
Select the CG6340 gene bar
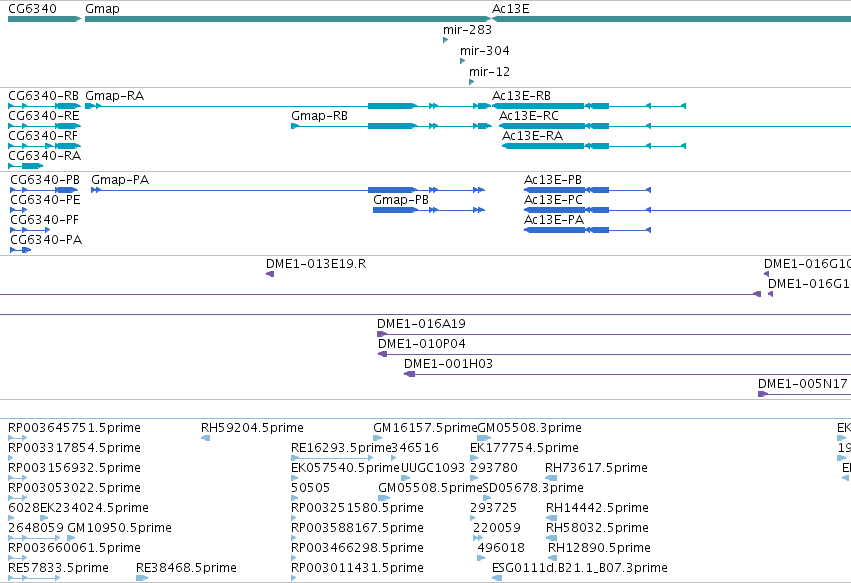click(45, 19)
